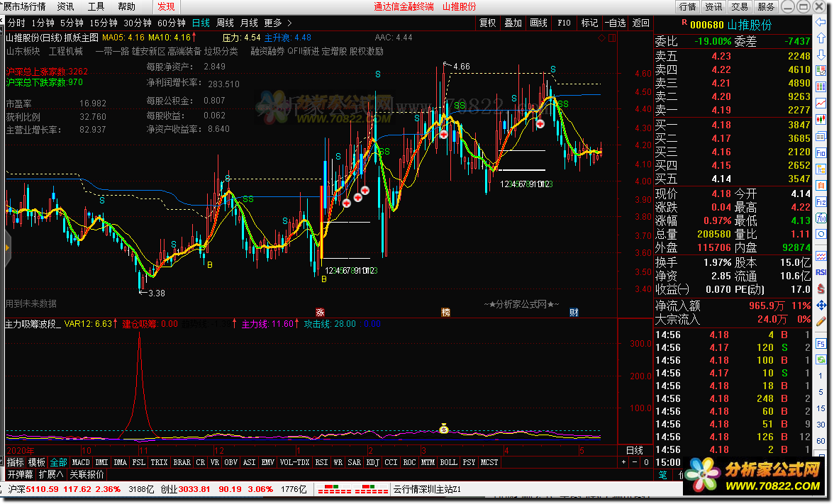The width and height of the screenshot is (834, 504).
Task: Toggle 自选 watchlist for this stock
Action: pos(616,23)
